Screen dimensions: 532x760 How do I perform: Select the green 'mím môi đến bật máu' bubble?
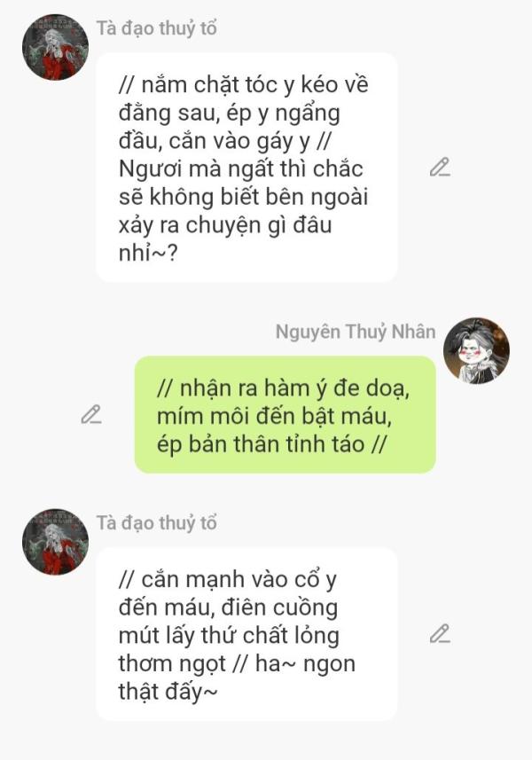pos(285,415)
